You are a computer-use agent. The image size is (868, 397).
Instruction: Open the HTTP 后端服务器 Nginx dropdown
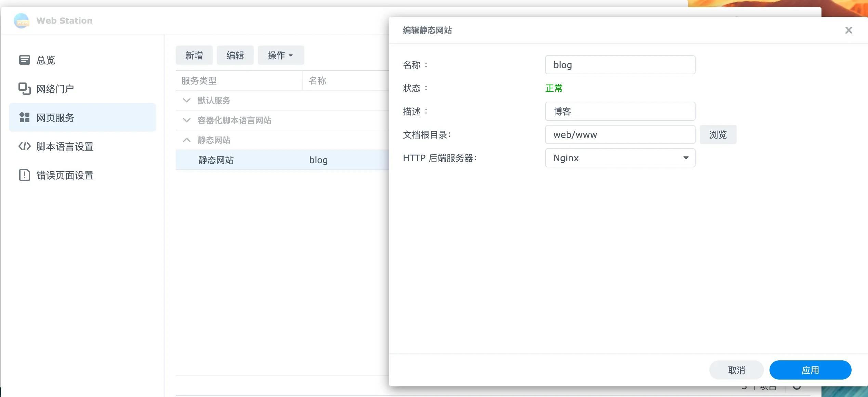620,158
